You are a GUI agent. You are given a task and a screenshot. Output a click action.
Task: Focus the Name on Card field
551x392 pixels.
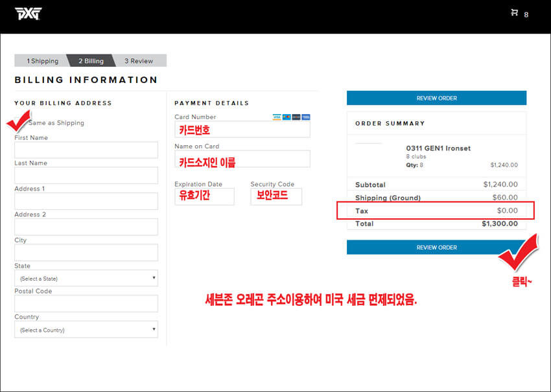(x=242, y=159)
